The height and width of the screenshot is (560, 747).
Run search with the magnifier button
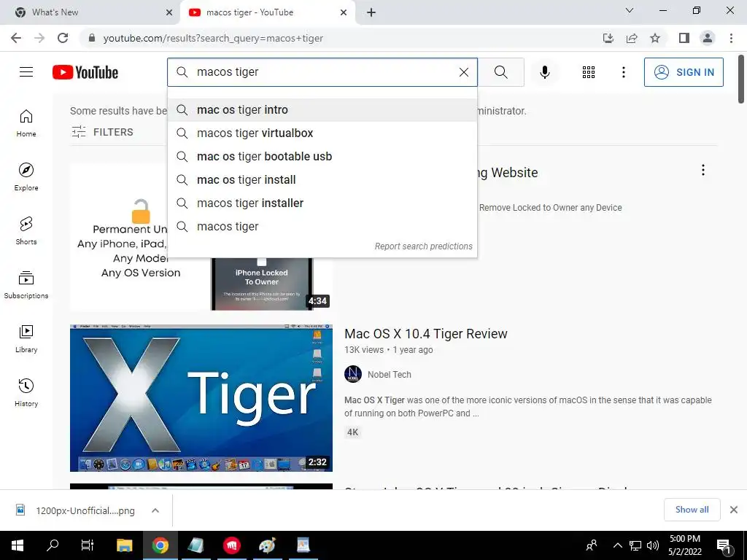tap(500, 72)
